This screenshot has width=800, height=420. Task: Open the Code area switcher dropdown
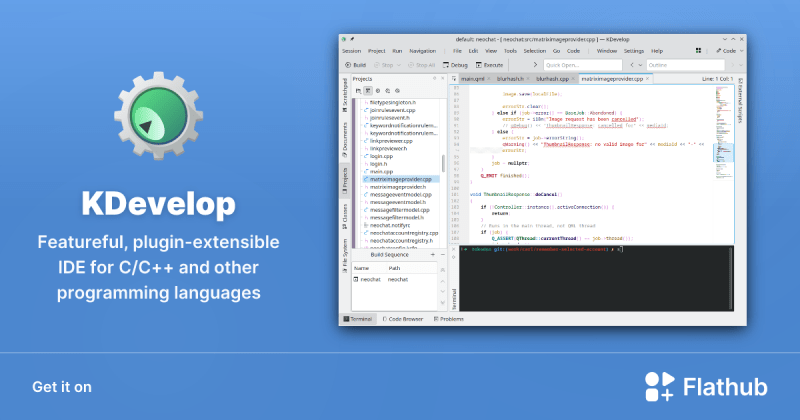point(730,51)
